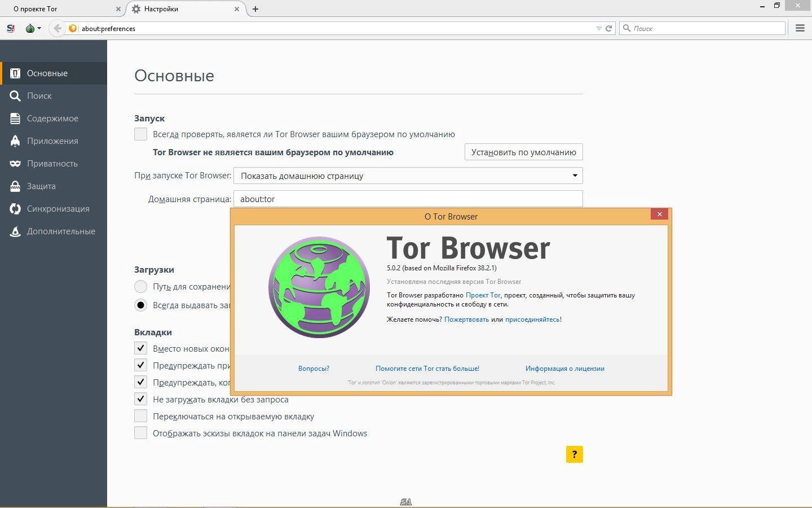The height and width of the screenshot is (508, 812).
Task: Click the Основные sidebar icon
Action: pos(15,73)
